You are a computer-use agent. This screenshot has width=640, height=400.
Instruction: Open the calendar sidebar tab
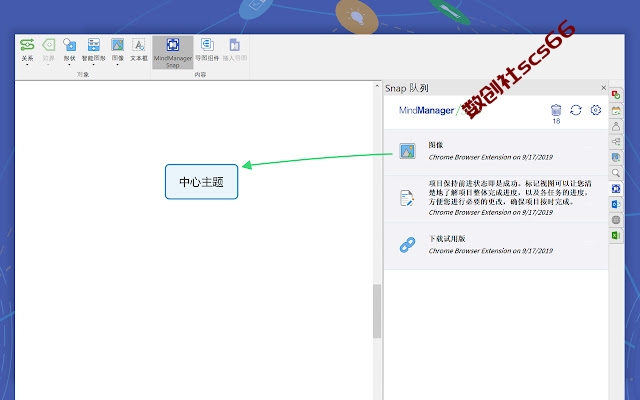click(x=616, y=111)
